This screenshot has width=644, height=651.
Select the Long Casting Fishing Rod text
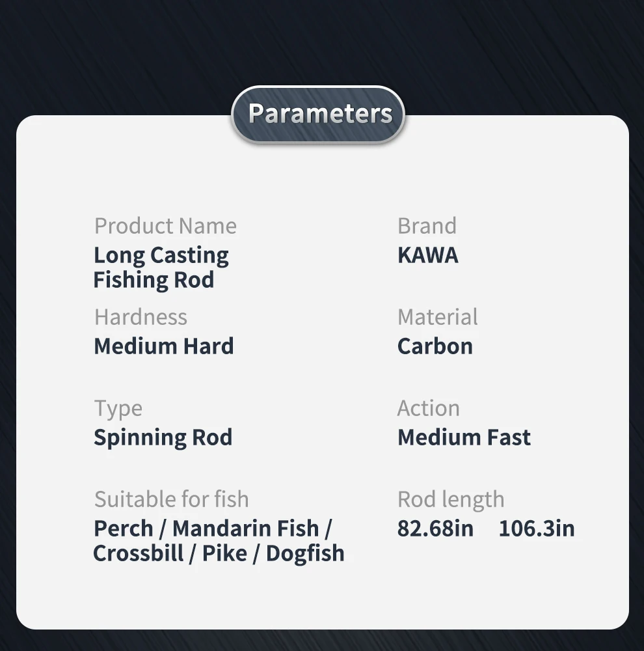[x=161, y=267]
